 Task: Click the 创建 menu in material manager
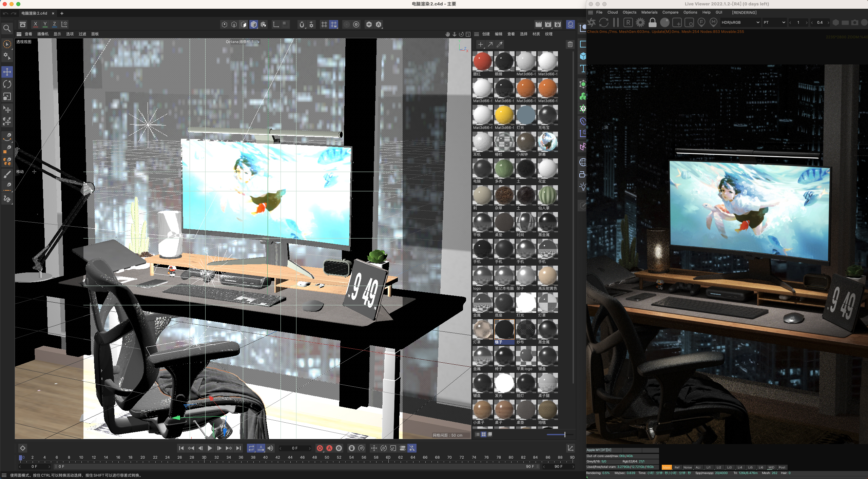[486, 34]
